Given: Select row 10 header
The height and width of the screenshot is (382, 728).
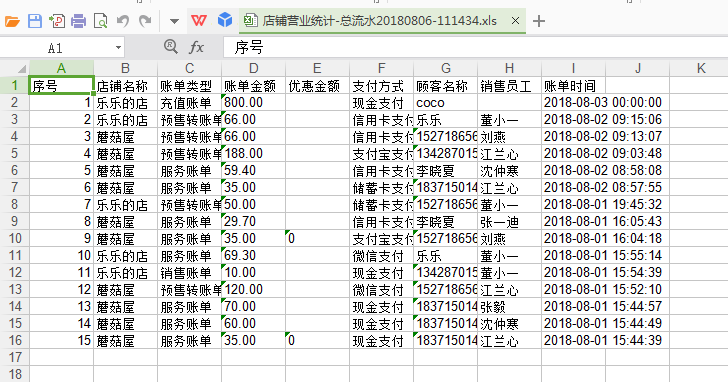Looking at the screenshot, I should tap(14, 239).
